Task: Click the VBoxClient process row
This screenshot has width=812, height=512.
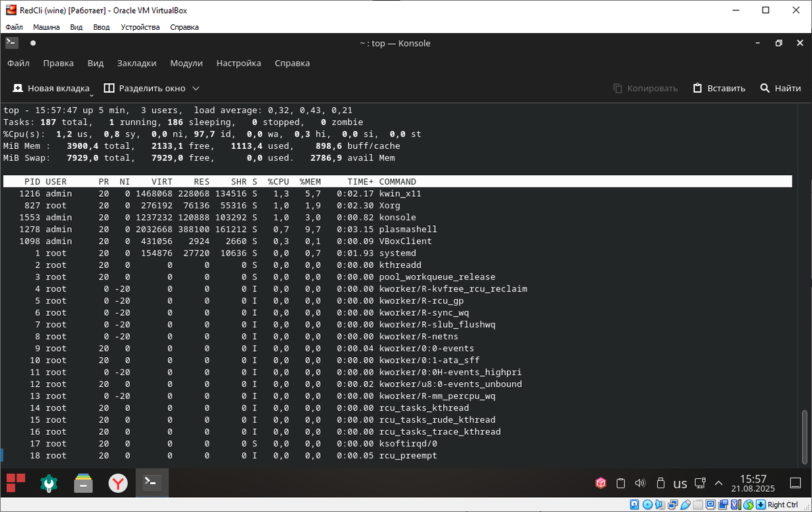Action: [x=397, y=241]
